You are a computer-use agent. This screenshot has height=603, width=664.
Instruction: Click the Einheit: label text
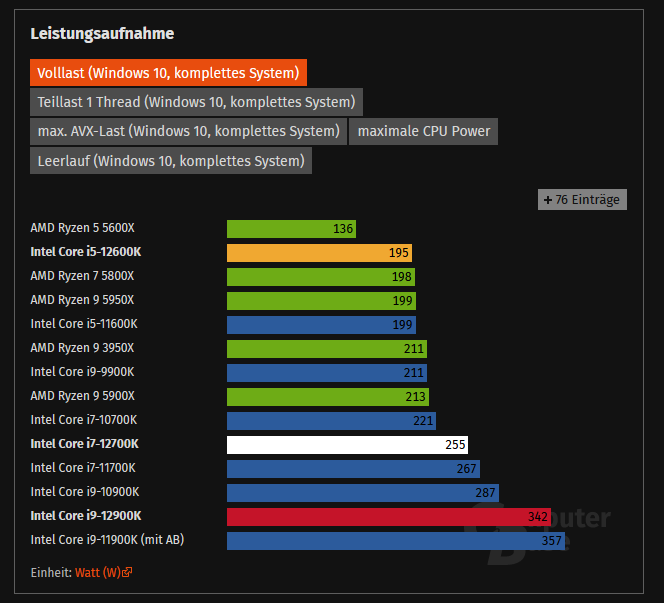pos(51,573)
